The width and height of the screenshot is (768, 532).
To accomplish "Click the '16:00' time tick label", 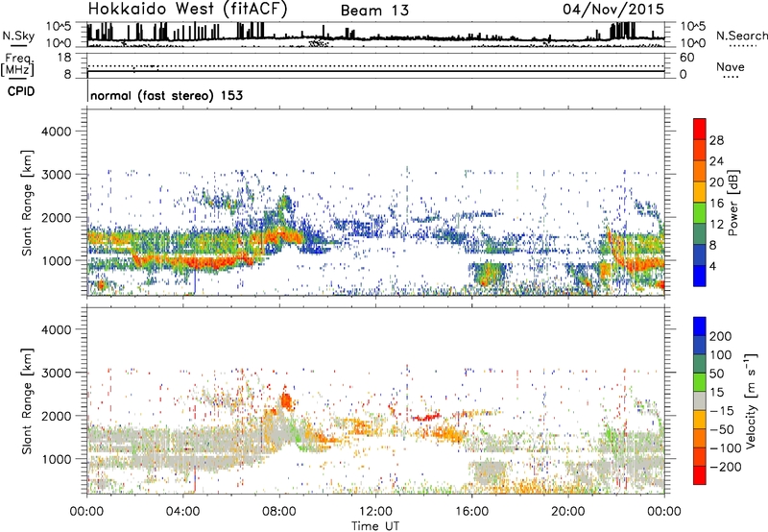I will click(471, 512).
